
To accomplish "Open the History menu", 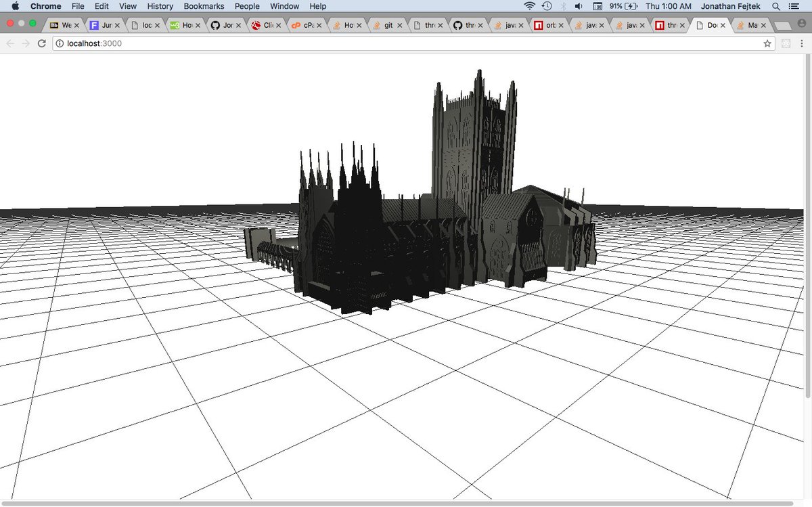I will pos(160,6).
